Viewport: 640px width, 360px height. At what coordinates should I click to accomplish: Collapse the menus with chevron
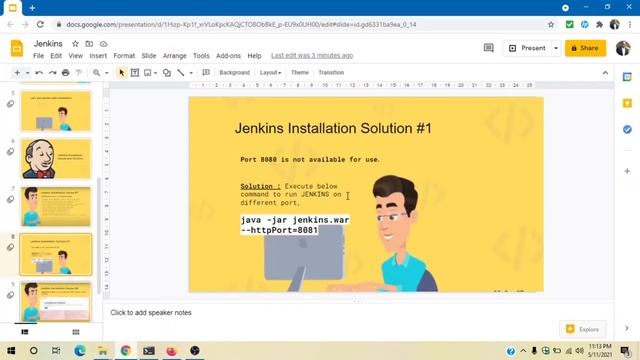[x=605, y=73]
